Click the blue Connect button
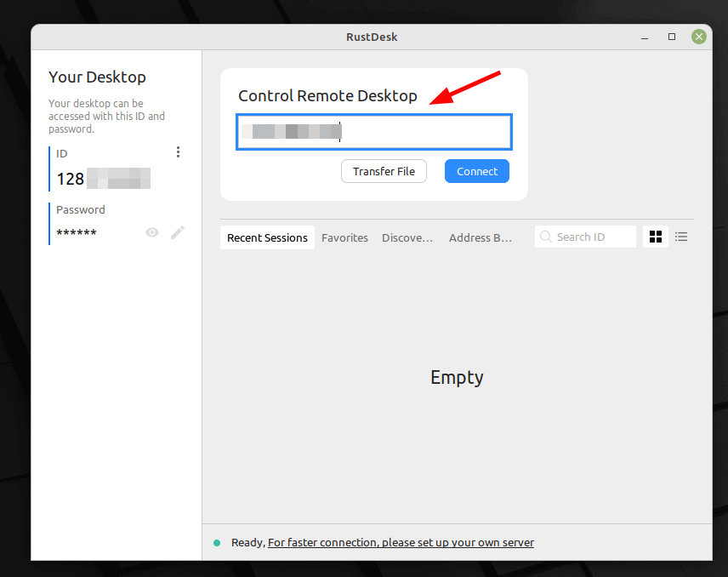The height and width of the screenshot is (577, 728). (x=476, y=171)
